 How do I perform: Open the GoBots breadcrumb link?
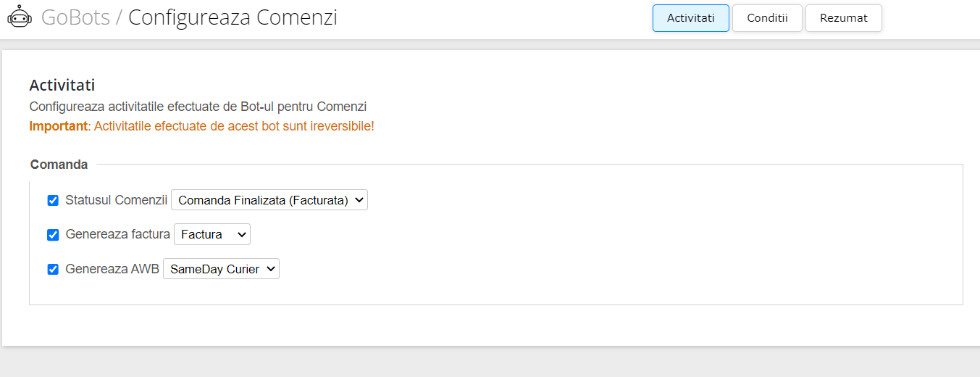pyautogui.click(x=75, y=17)
